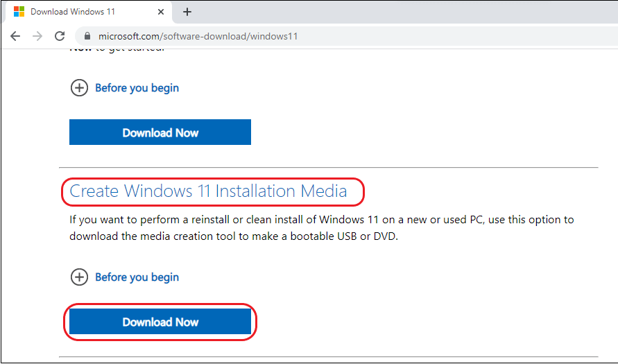Close the Download Windows 11 tab
This screenshot has height=364, width=618.
click(x=161, y=12)
